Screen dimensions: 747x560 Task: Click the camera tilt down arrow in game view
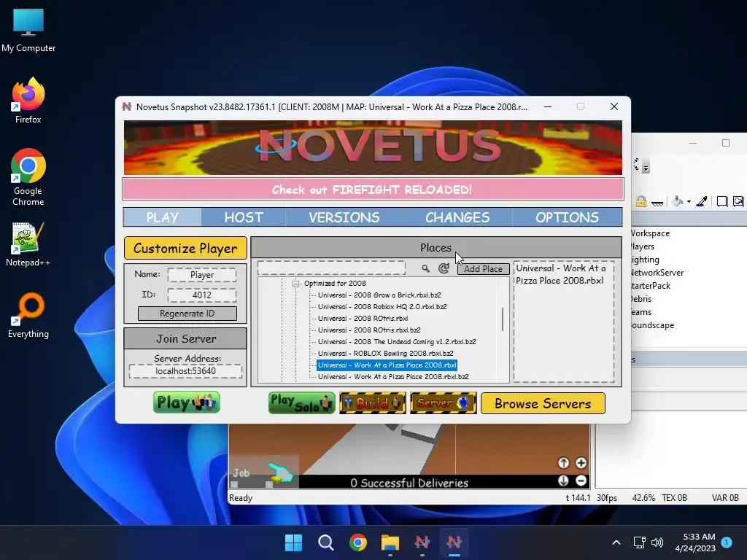563,481
